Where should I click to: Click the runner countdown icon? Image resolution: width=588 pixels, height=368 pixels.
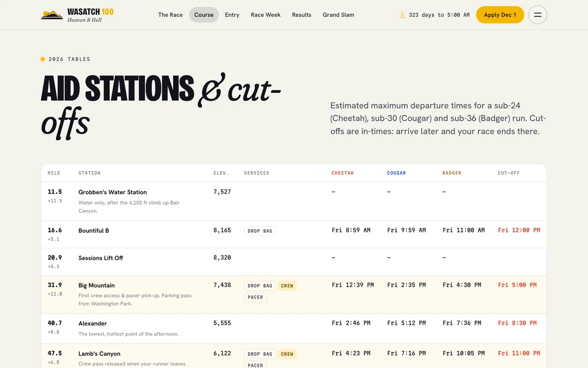click(402, 15)
